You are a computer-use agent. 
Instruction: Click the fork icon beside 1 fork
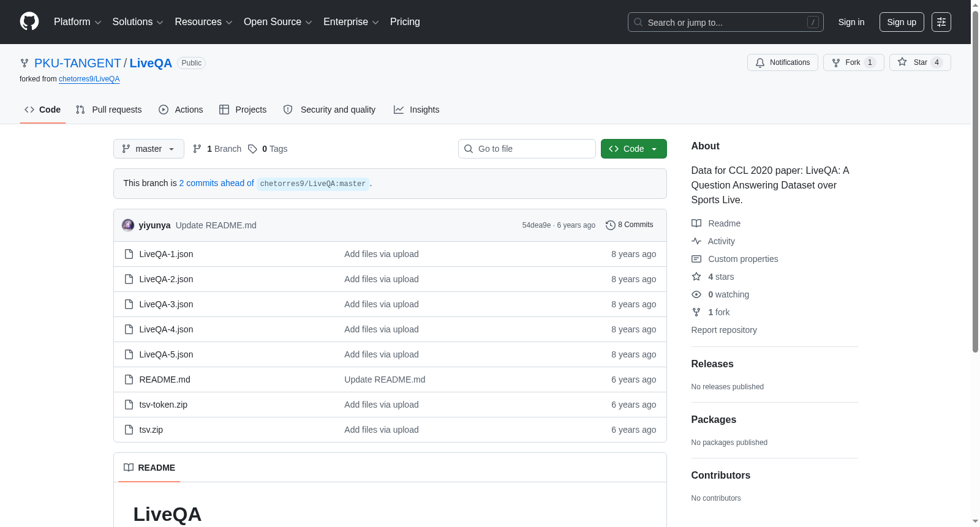click(x=696, y=312)
